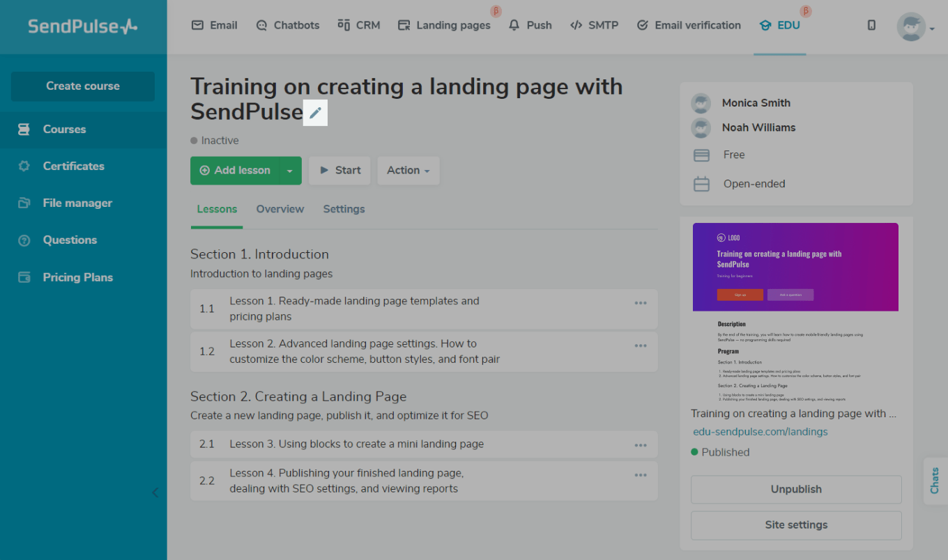Click the pencil icon to edit course title
This screenshot has height=560, width=948.
[x=316, y=113]
